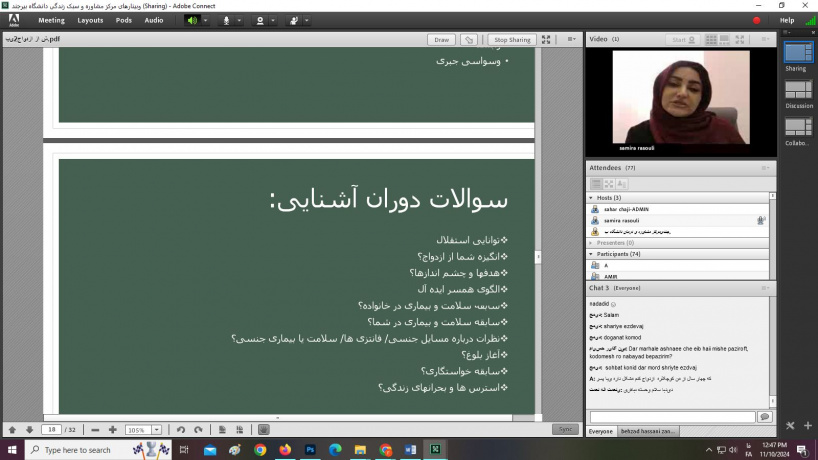The height and width of the screenshot is (460, 818).
Task: Open Chat pod options menu
Action: coord(765,288)
